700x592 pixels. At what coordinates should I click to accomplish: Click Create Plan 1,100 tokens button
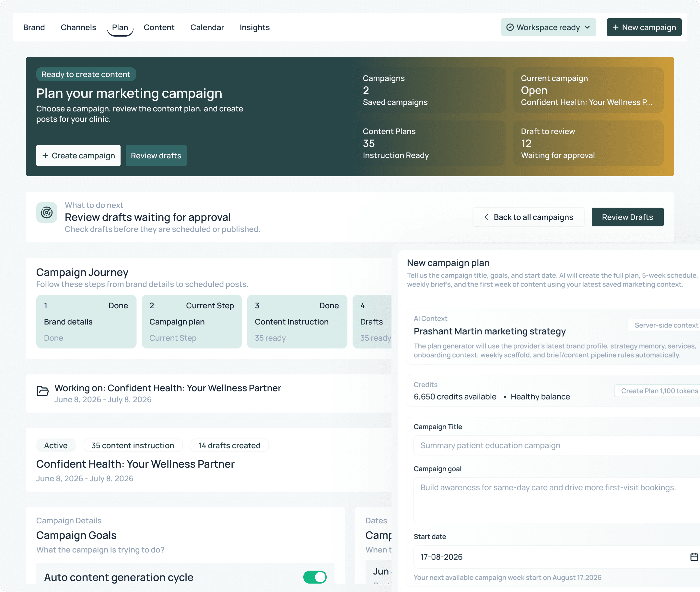click(x=657, y=391)
